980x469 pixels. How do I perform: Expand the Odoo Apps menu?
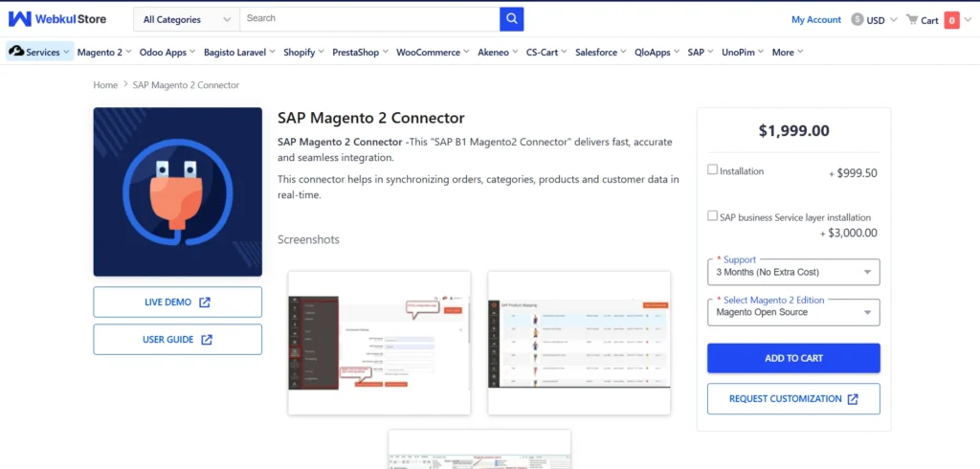point(167,53)
